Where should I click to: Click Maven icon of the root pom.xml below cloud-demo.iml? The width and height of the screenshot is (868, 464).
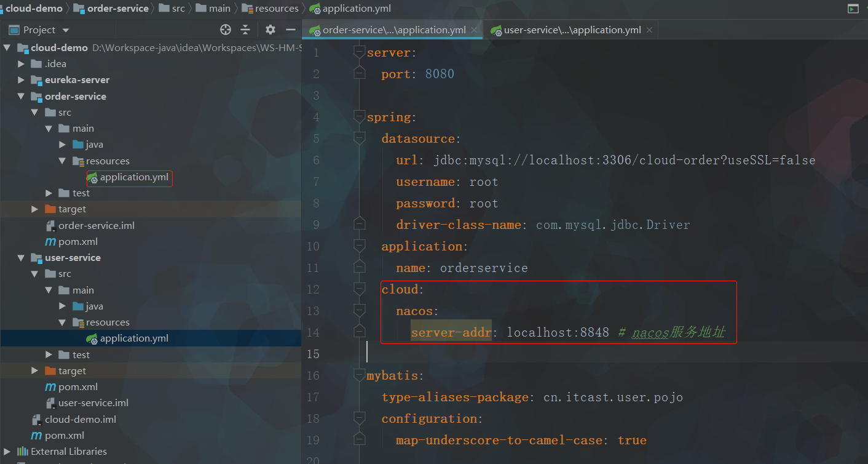[x=37, y=436]
